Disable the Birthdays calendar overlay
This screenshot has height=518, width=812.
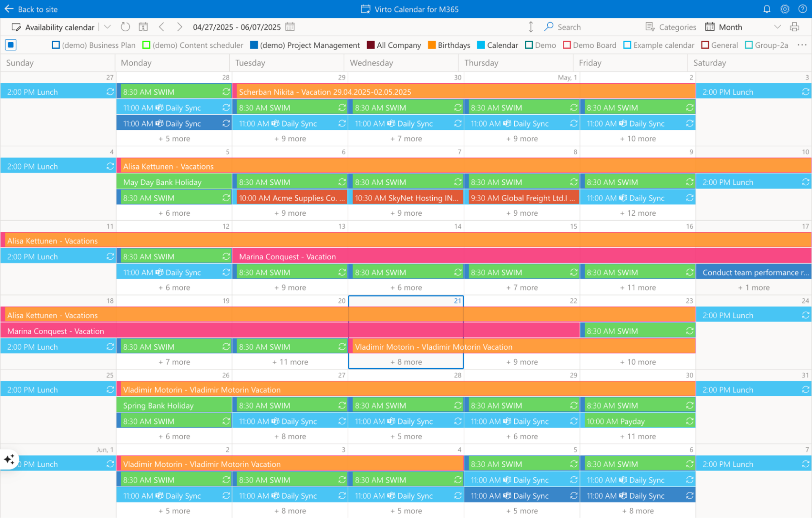tap(431, 45)
